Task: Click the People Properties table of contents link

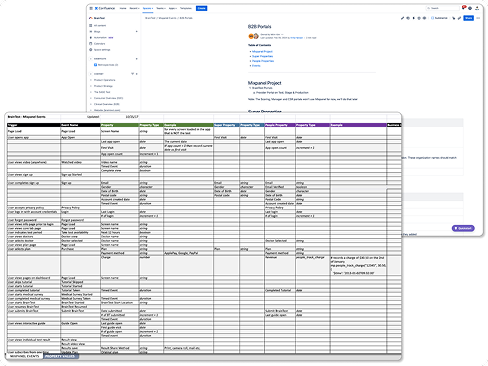Action: (263, 61)
